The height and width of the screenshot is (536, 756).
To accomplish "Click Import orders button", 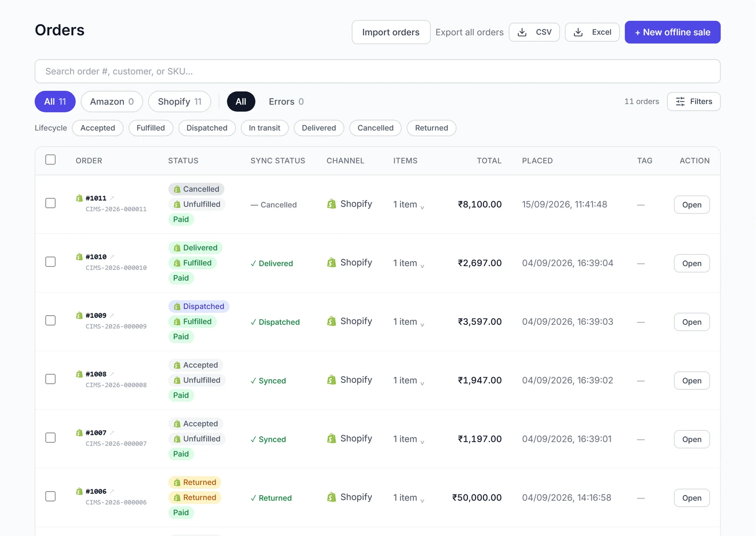I will (x=391, y=32).
